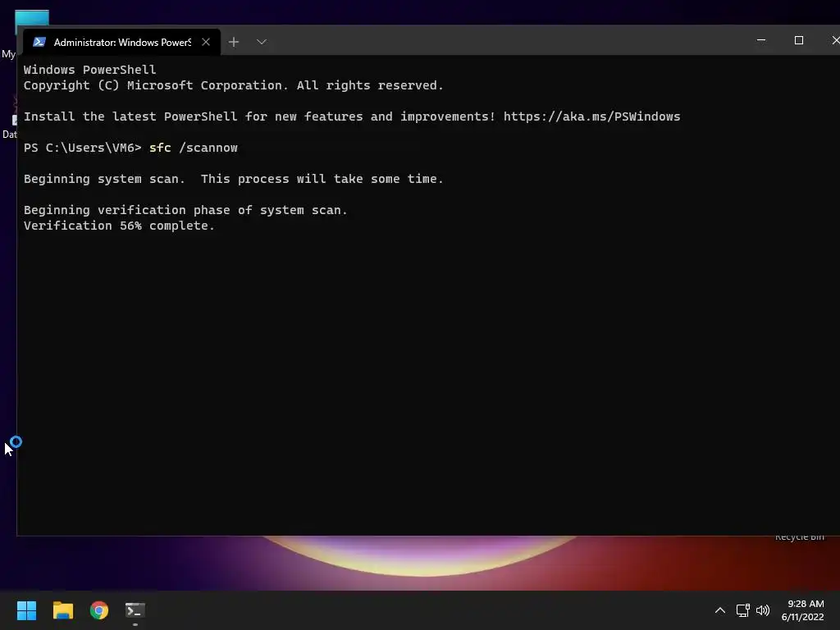
Task: Click the 'Beginning verification phase of system scan.' line
Action: pos(185,210)
